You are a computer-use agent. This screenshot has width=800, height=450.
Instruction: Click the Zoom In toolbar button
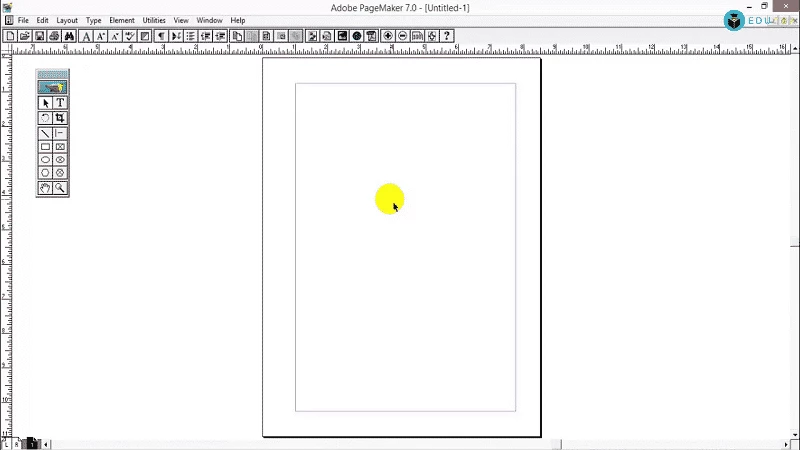pyautogui.click(x=388, y=36)
